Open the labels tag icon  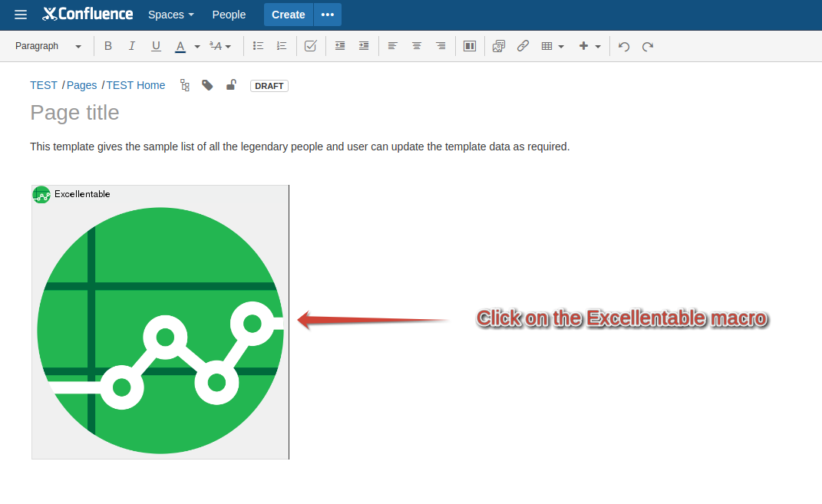click(207, 85)
